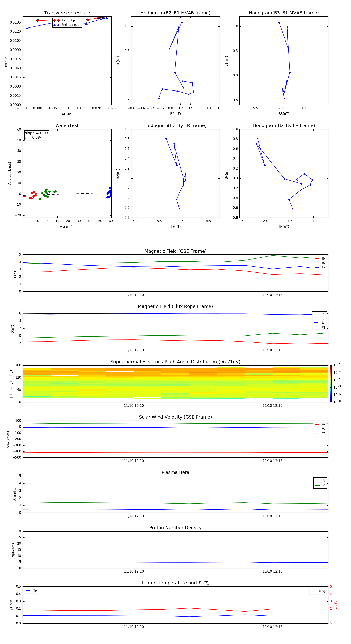
Task: Click the 'B2(nT)' x-axis label
Action: click(x=175, y=114)
